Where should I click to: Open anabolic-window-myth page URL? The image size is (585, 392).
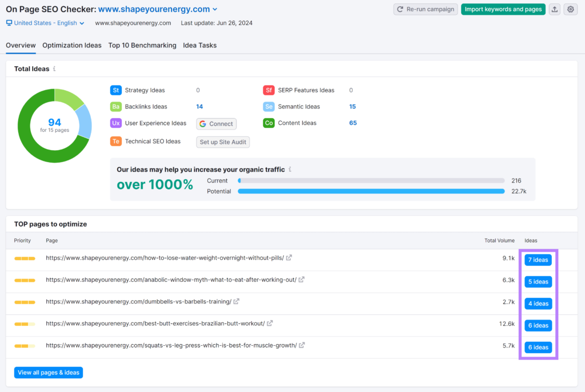coord(171,280)
